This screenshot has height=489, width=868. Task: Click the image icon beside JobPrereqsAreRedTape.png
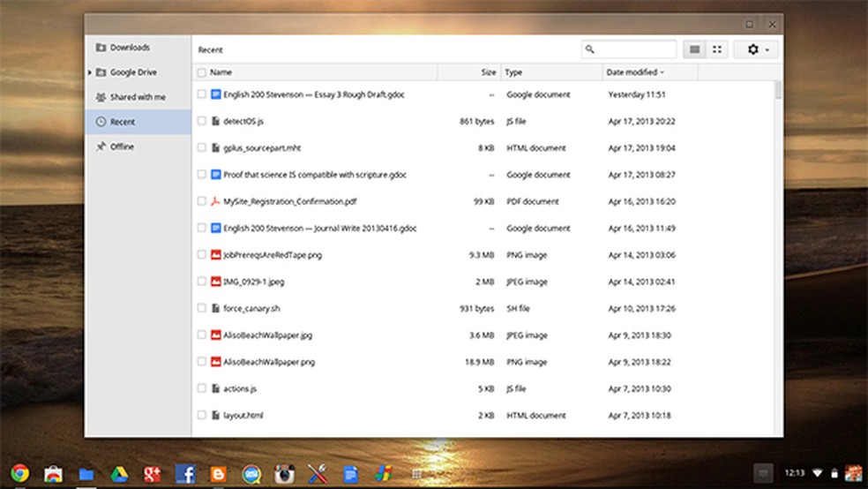tap(215, 255)
